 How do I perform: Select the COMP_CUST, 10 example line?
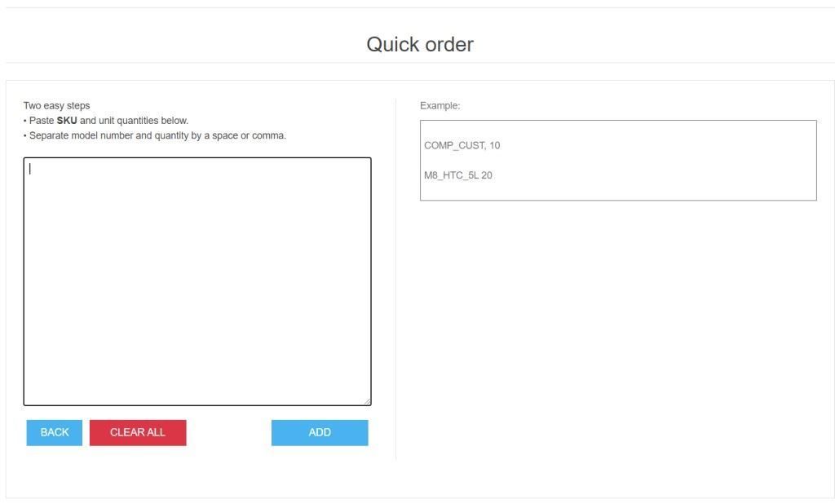point(462,145)
